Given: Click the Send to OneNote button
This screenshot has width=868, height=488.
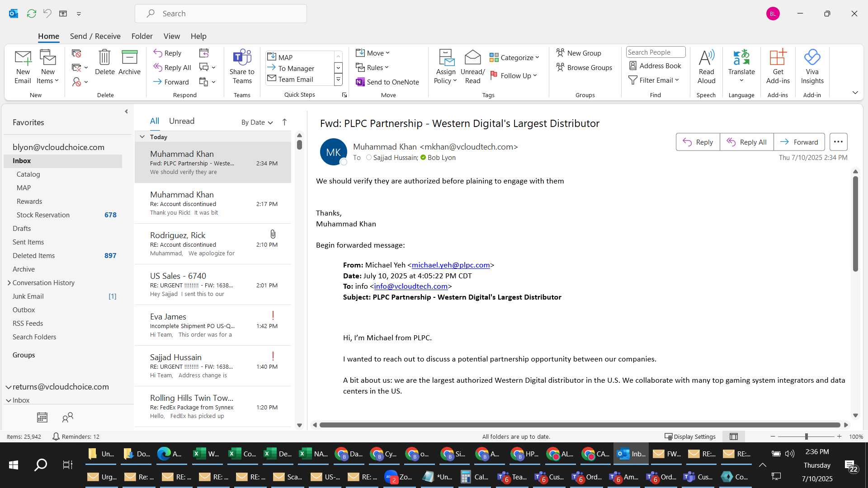Looking at the screenshot, I should point(387,82).
